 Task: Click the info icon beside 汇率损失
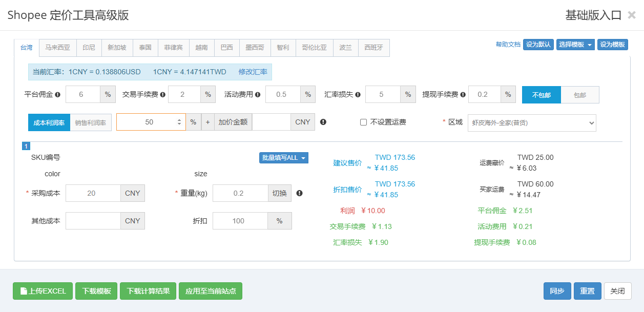[358, 95]
